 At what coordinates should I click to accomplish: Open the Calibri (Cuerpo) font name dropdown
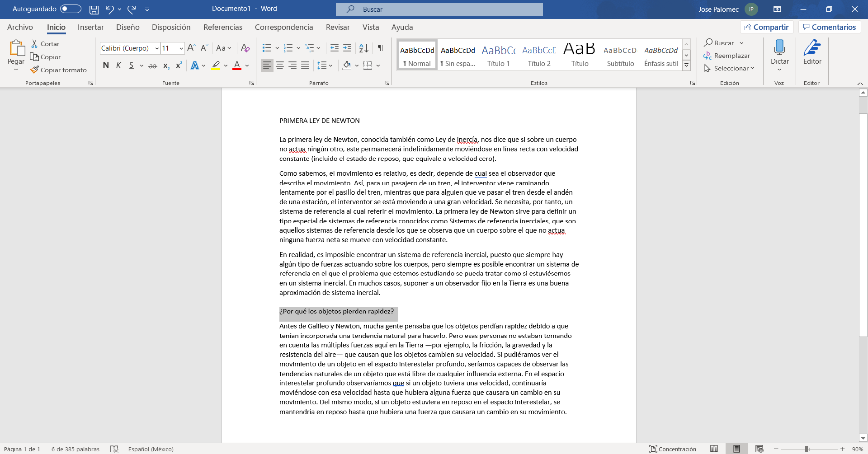(157, 48)
